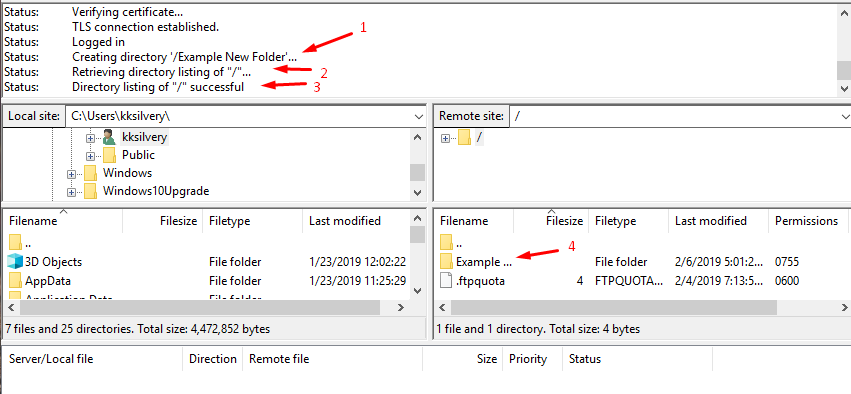Select the Public folder icon in tree
Screen dimensions: 851x394
coord(109,155)
